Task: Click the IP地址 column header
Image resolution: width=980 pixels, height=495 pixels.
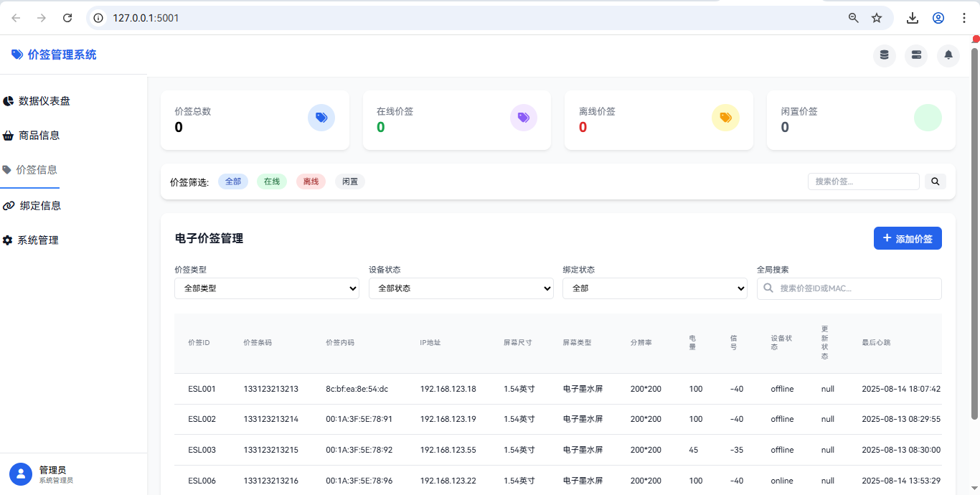Action: pyautogui.click(x=430, y=343)
